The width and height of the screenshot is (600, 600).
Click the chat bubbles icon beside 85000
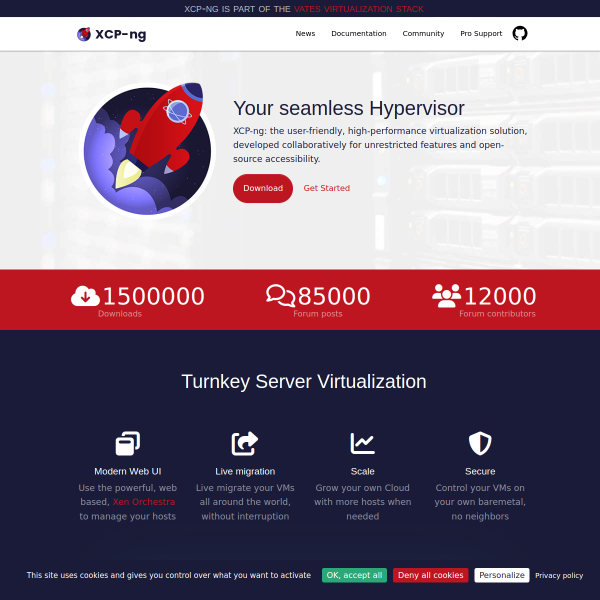[280, 295]
